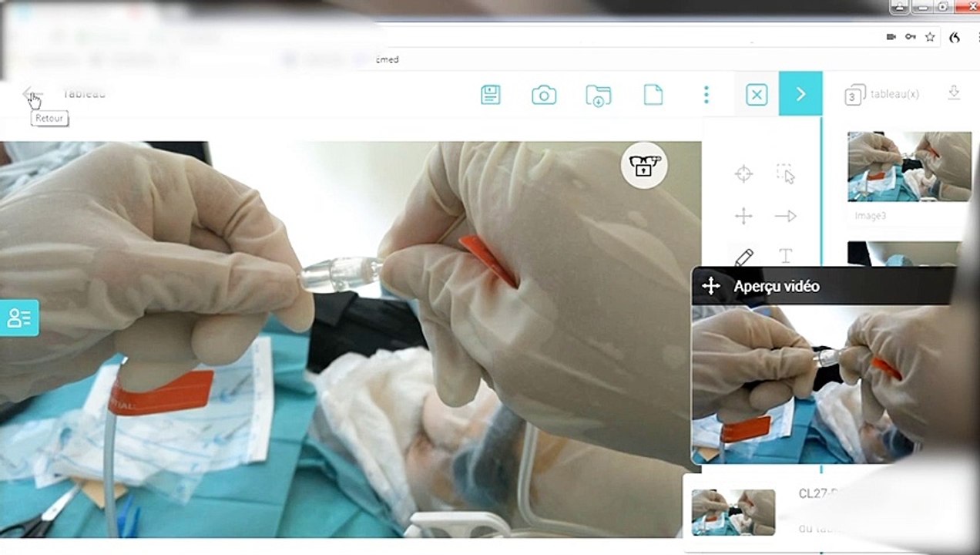The height and width of the screenshot is (555, 980).
Task: Open the CL27 notification thumbnail
Action: [733, 512]
